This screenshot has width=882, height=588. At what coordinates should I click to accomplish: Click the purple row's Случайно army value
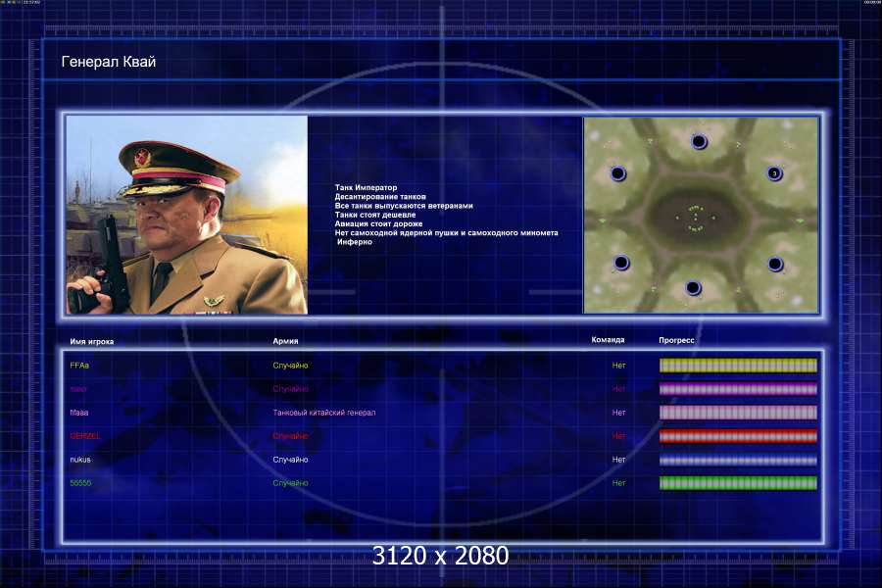(290, 389)
